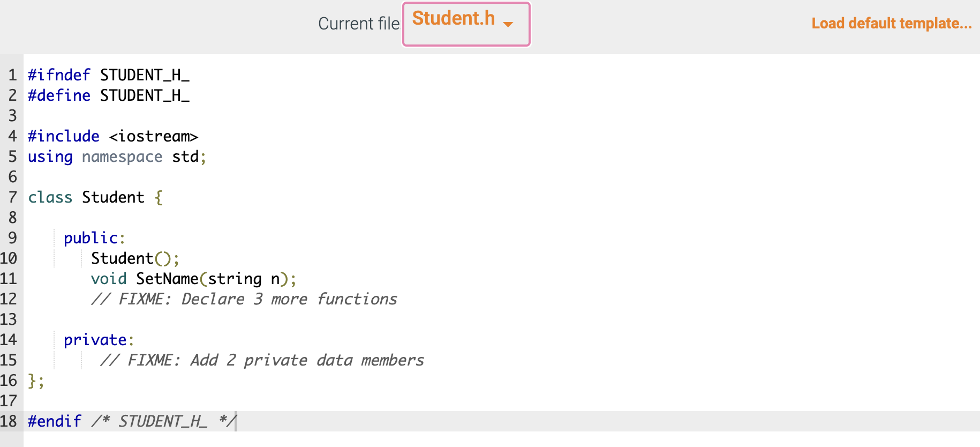Click the public: keyword
This screenshot has width=980, height=447.
(x=94, y=238)
